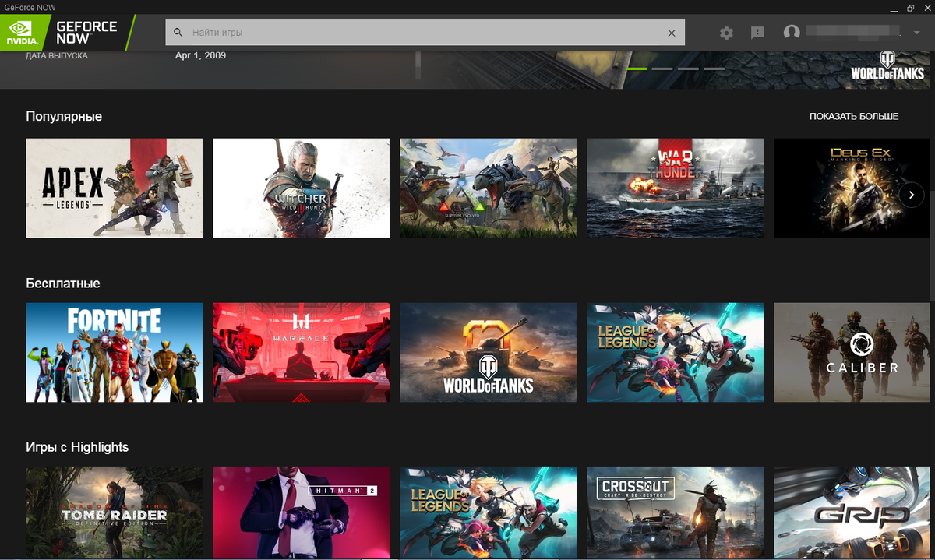This screenshot has height=560, width=935.
Task: Select the second banner carousel indicator
Action: coord(662,69)
